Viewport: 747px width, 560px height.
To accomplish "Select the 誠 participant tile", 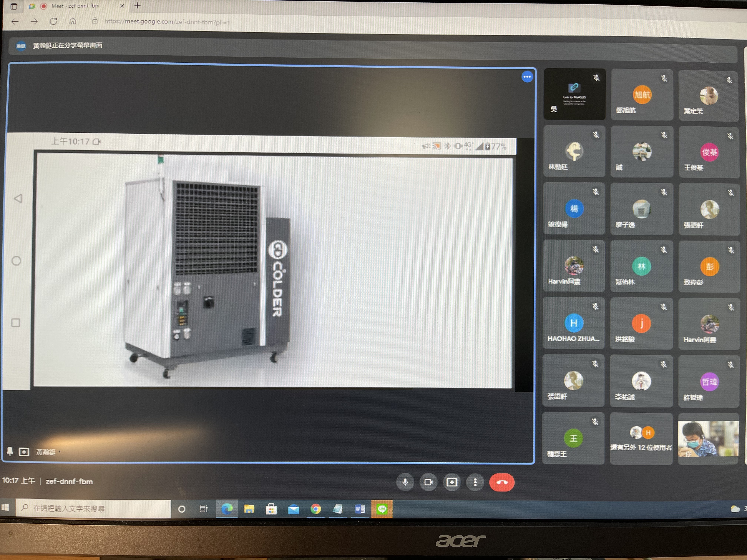I will point(642,152).
